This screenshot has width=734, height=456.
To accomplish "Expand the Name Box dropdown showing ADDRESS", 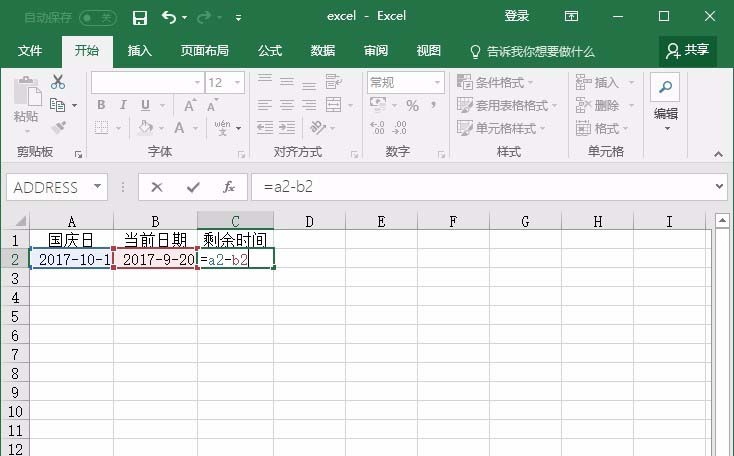I will click(97, 187).
